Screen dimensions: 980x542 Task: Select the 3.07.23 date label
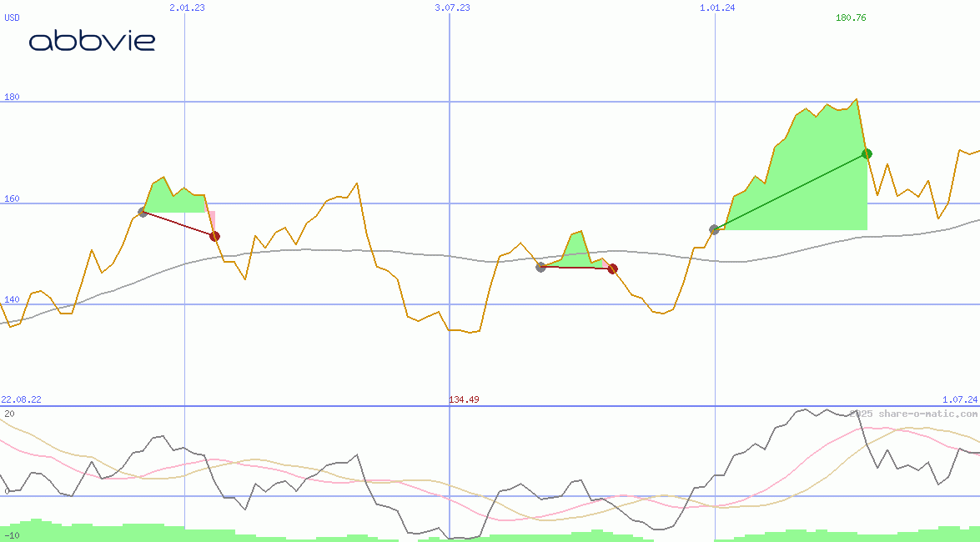click(x=453, y=8)
